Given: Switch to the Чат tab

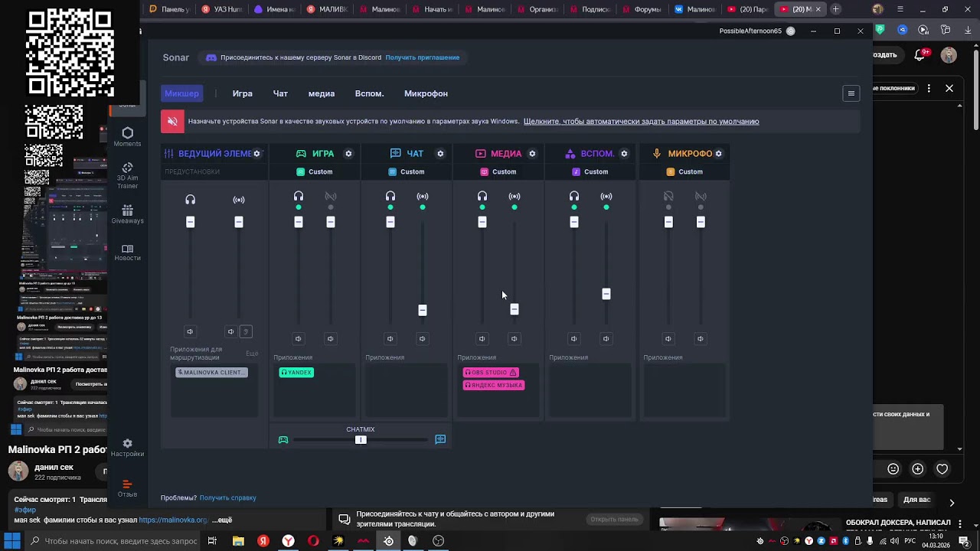Looking at the screenshot, I should pos(280,93).
